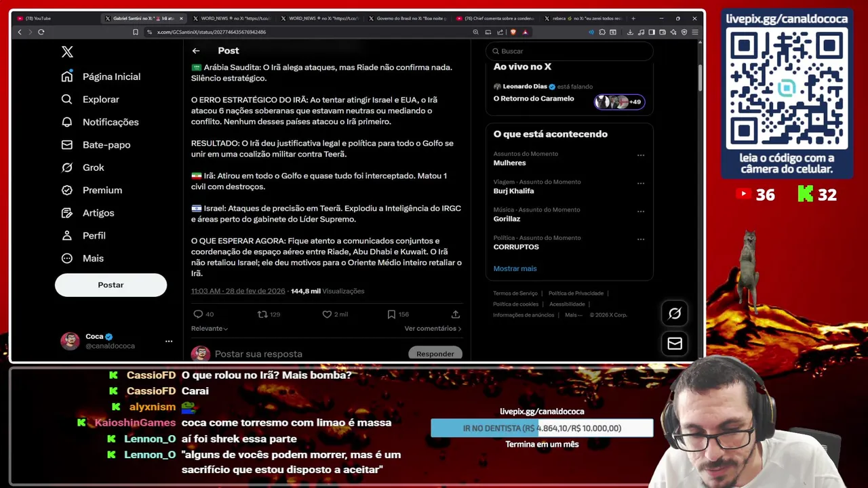
Task: Open the floating messages envelope button
Action: pyautogui.click(x=675, y=344)
